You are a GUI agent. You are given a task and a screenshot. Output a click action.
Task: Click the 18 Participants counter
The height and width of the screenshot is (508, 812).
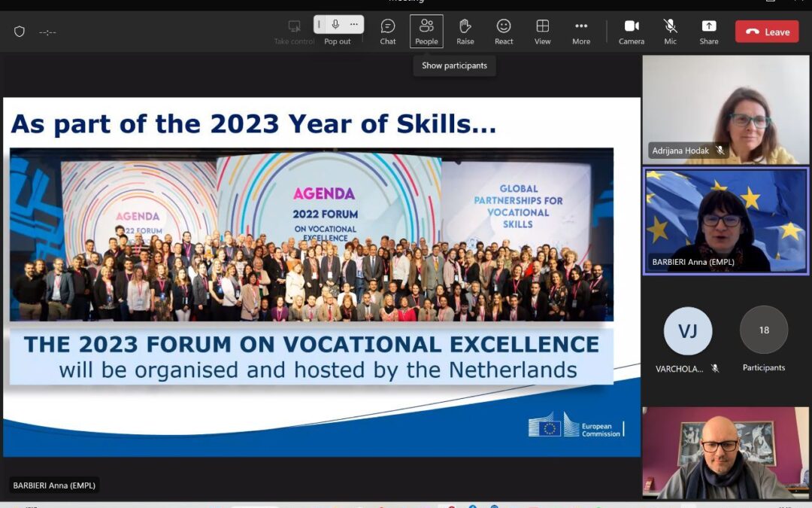pos(764,330)
